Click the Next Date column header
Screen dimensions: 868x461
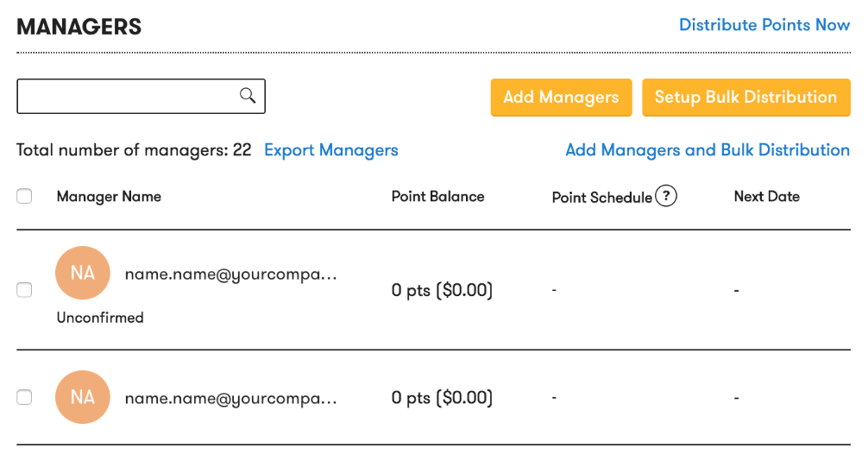[767, 197]
